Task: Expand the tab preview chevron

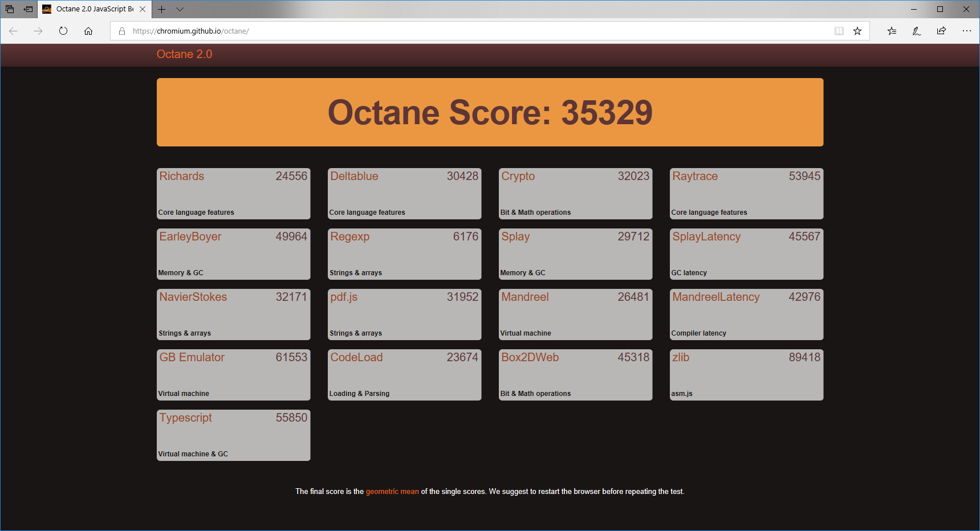Action: pos(180,9)
